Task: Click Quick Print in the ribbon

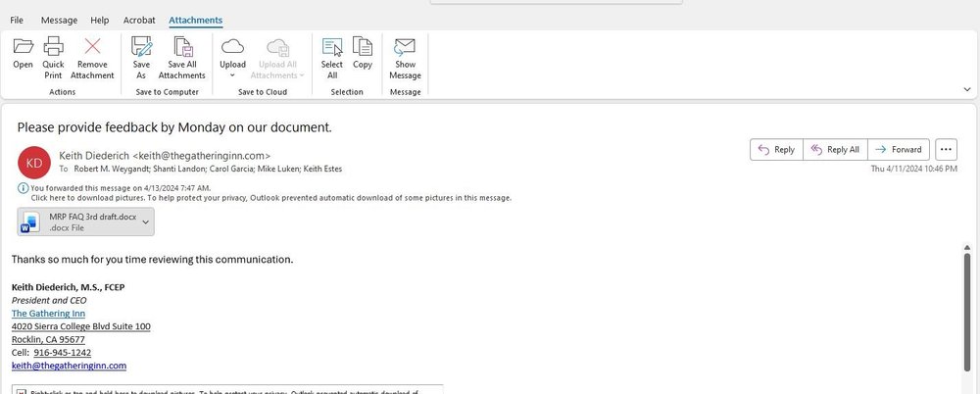Action: coord(53,46)
